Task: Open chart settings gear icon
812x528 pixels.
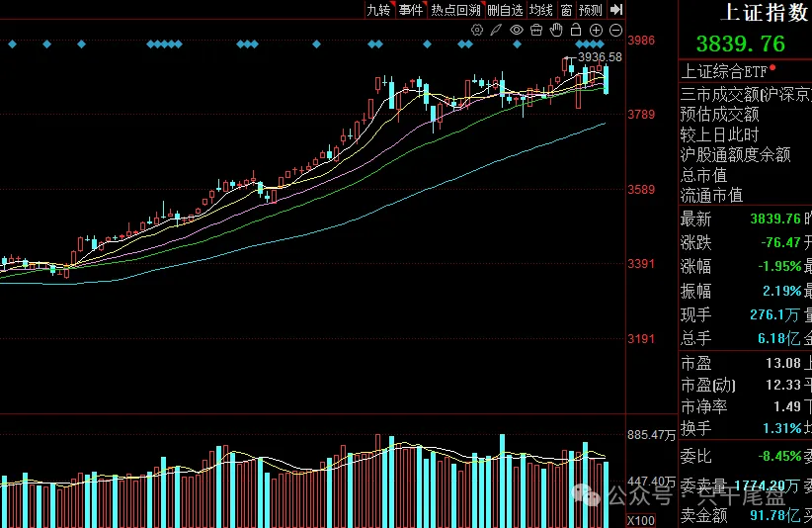Action: (477, 31)
